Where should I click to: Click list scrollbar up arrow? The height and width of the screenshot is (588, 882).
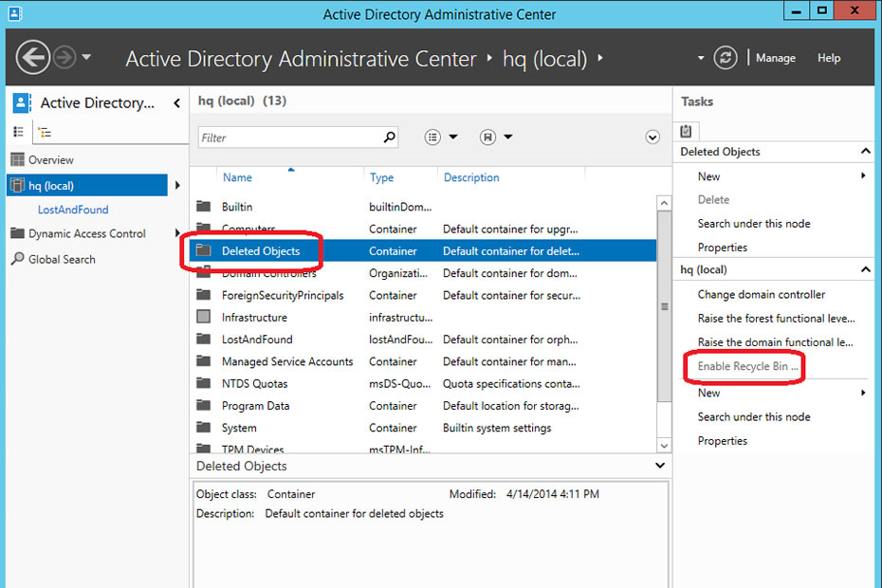[664, 203]
